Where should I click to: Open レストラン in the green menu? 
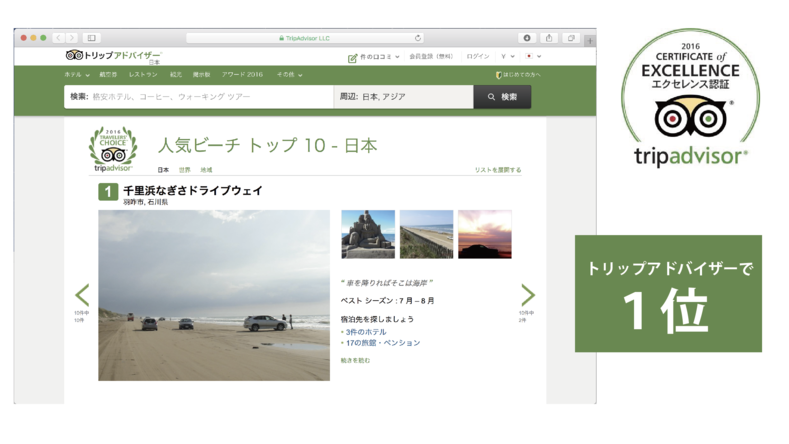point(143,75)
